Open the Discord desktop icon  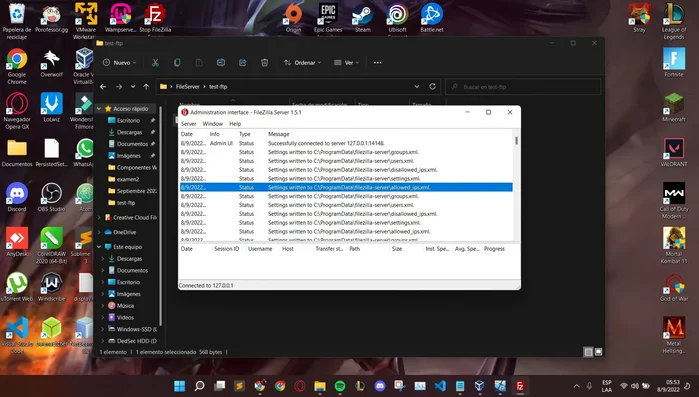click(x=17, y=197)
